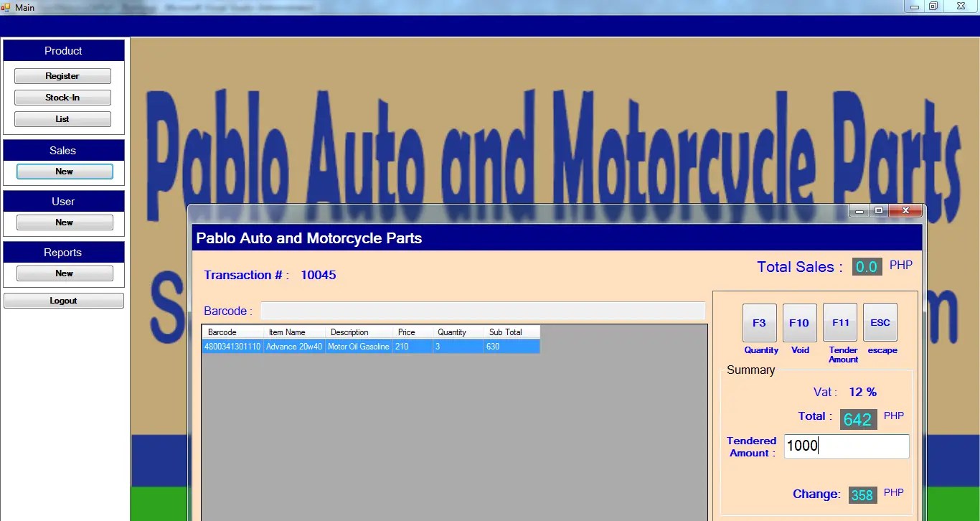The image size is (980, 521).
Task: Start a New sale
Action: tap(65, 172)
